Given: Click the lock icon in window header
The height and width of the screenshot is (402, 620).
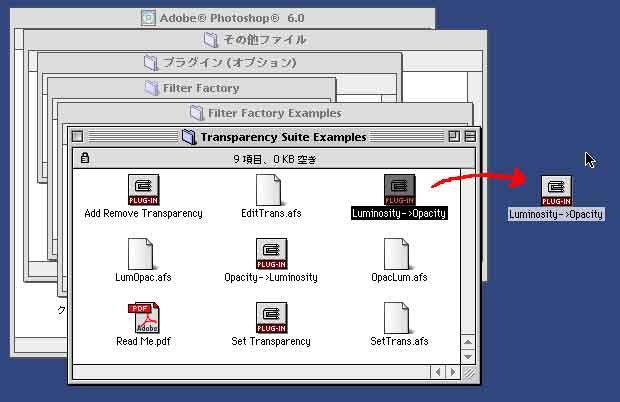Looking at the screenshot, I should [84, 157].
